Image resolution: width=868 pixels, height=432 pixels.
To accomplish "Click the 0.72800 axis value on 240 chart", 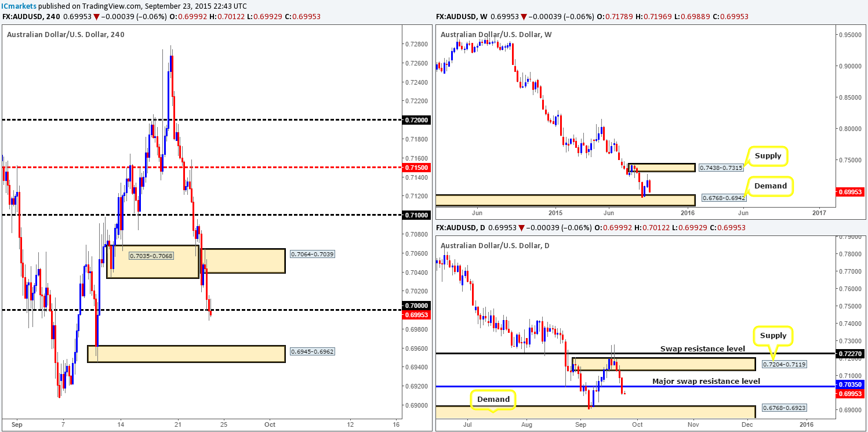I will 416,45.
